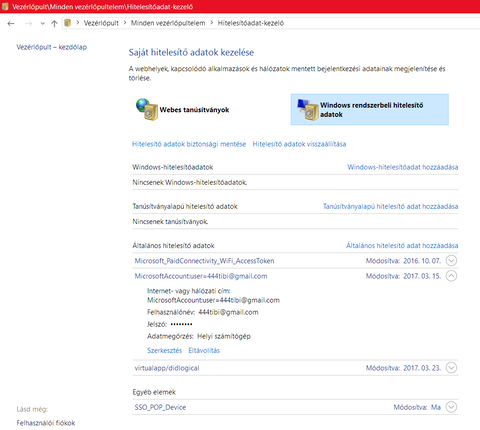The height and width of the screenshot is (430, 480).
Task: Click Hitelesítő adatok biztonsági mentése
Action: [189, 144]
